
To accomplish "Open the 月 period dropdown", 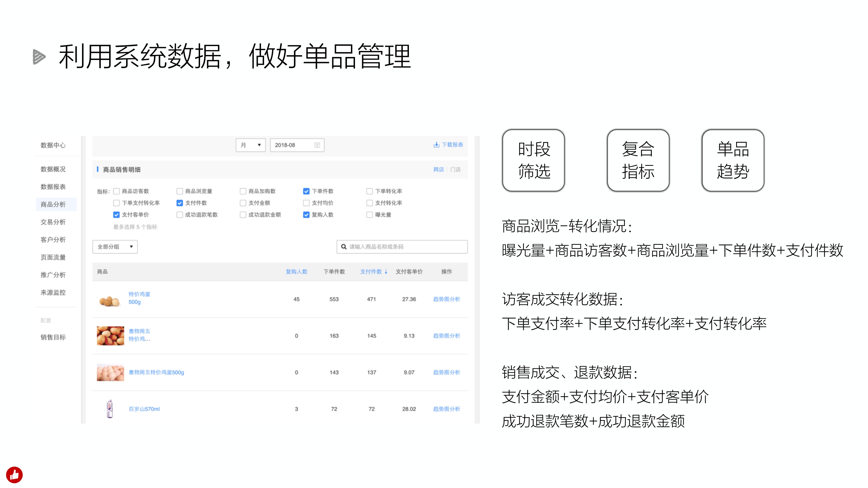I will click(x=250, y=145).
